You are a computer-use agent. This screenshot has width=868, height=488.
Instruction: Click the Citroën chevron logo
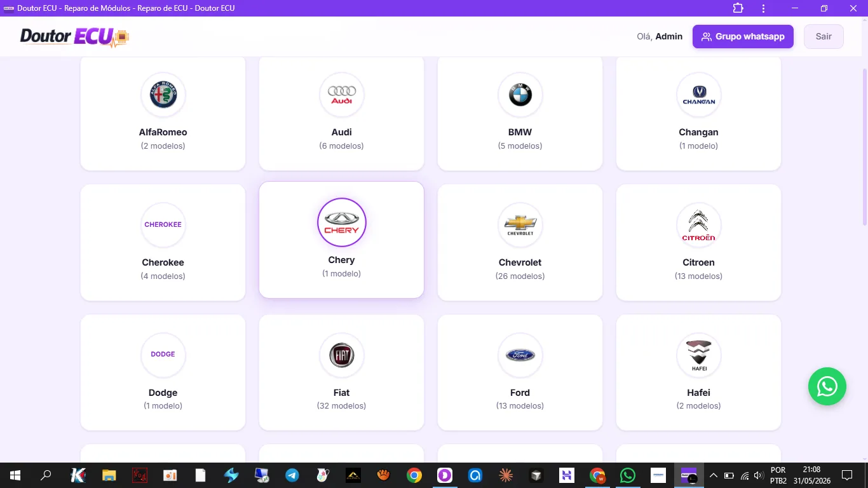click(x=699, y=225)
